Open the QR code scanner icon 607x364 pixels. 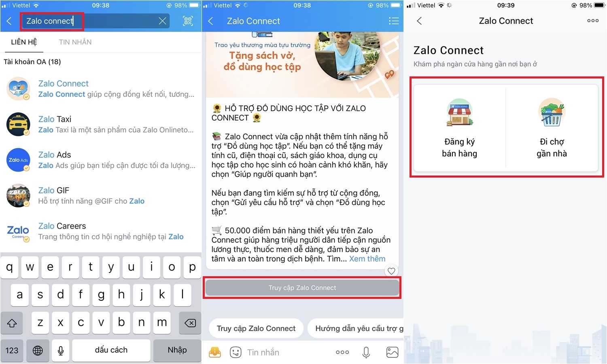(x=188, y=21)
